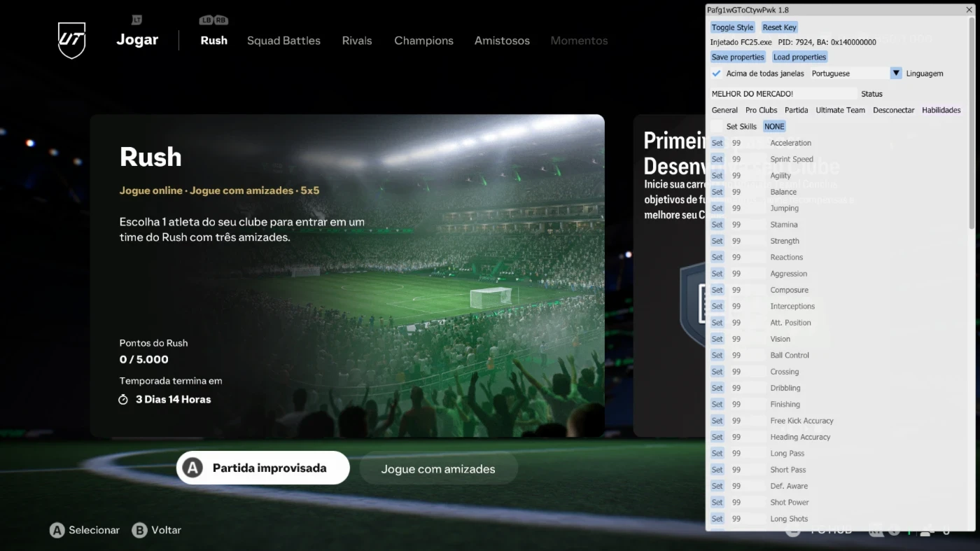
Task: Click the Load properties button
Action: (799, 57)
